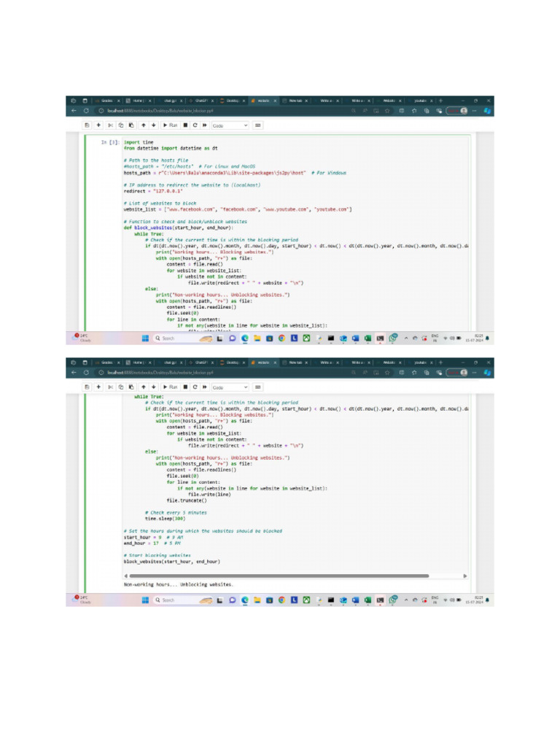
Task: Run the cell in the lower screenshot
Action: (x=170, y=387)
